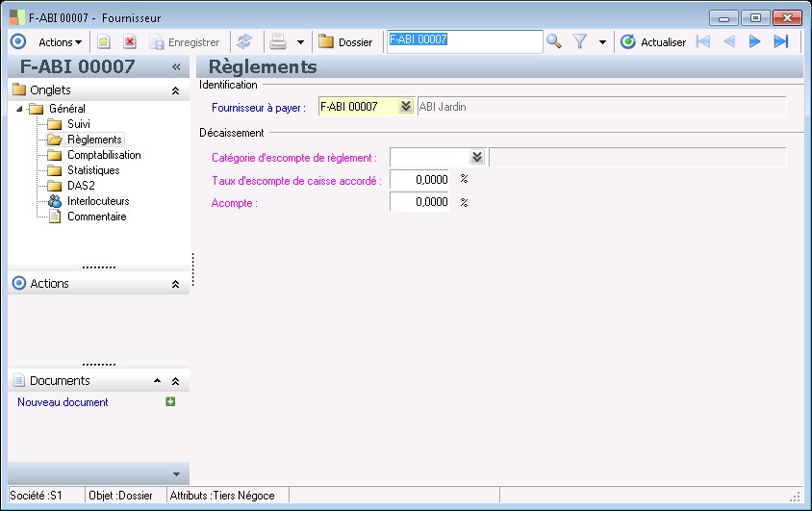Click the Suivi folder icon

(x=55, y=124)
